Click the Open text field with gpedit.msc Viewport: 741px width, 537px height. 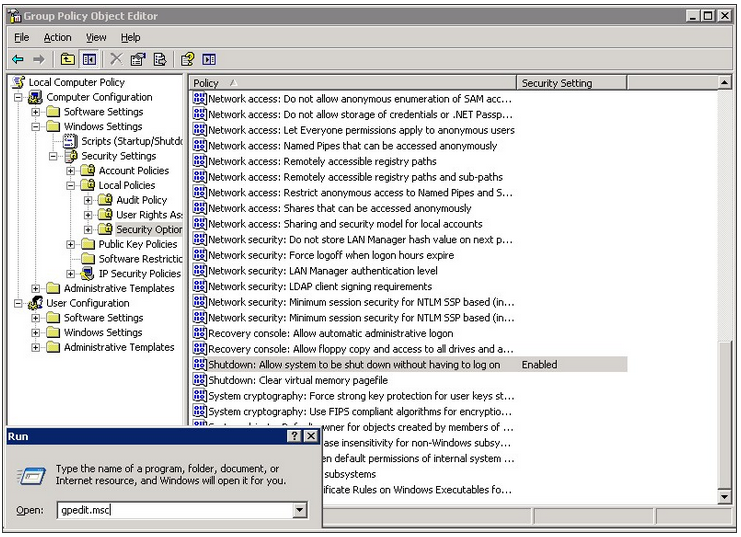[x=175, y=510]
